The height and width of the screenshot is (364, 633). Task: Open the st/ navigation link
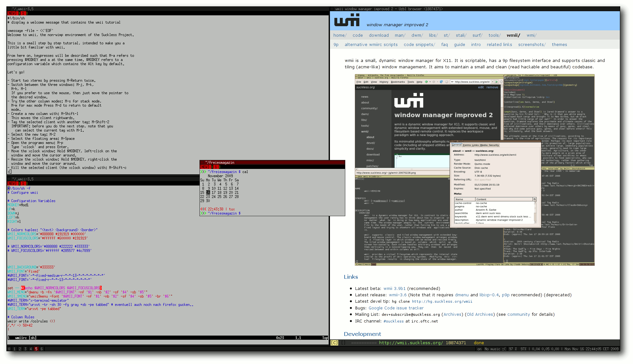447,35
